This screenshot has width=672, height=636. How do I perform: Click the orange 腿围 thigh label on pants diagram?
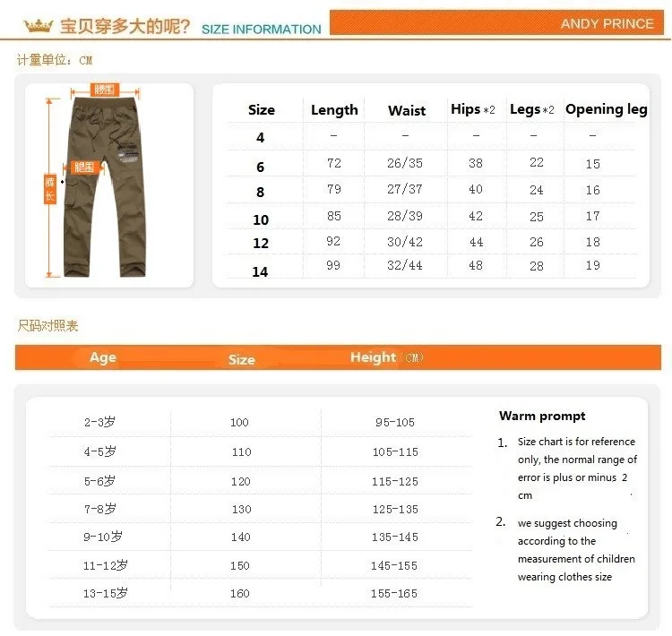tap(84, 168)
